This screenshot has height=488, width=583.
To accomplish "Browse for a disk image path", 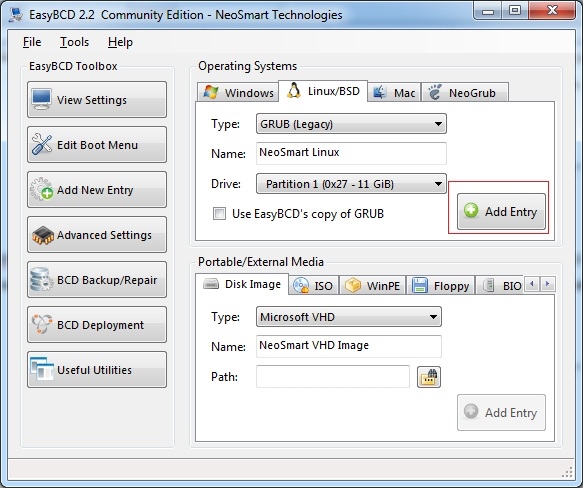I will [x=429, y=377].
